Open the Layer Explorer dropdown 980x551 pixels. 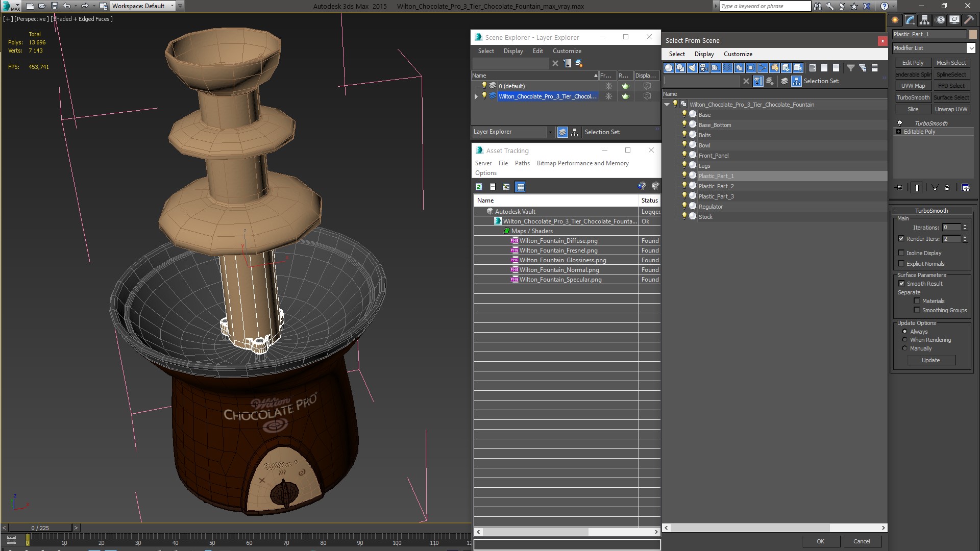(x=550, y=132)
